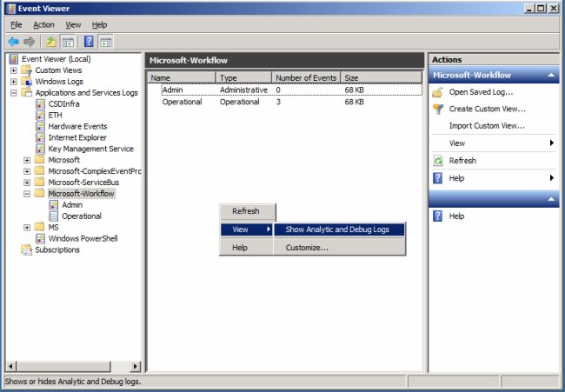Go back with the blue arrow button
This screenshot has height=392, width=565.
(14, 42)
